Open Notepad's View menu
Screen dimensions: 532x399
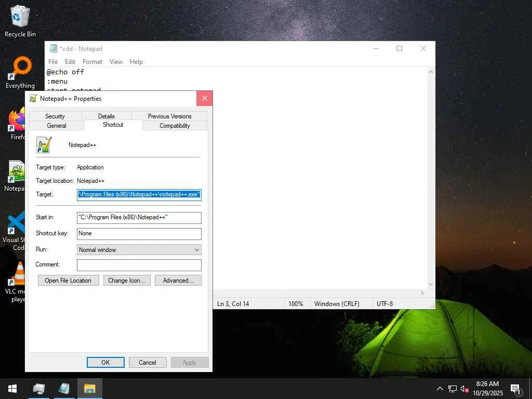point(116,62)
